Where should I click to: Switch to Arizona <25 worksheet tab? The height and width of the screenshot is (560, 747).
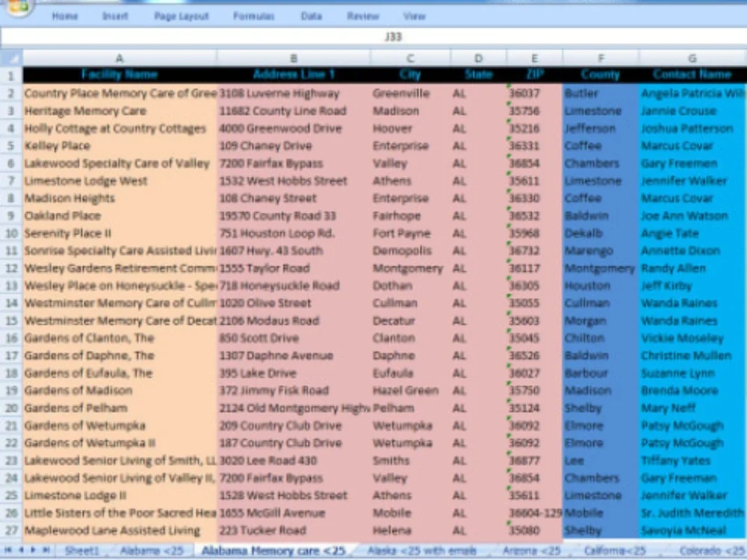(x=531, y=551)
